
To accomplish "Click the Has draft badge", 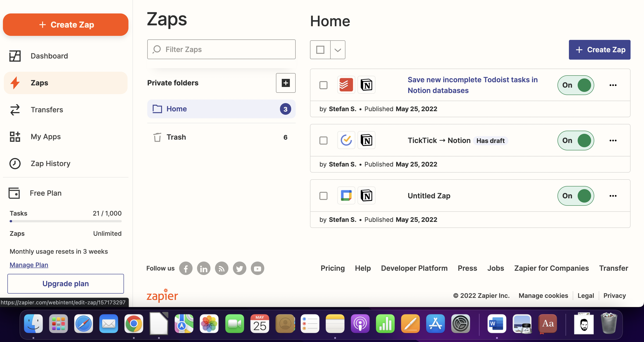I will (490, 141).
